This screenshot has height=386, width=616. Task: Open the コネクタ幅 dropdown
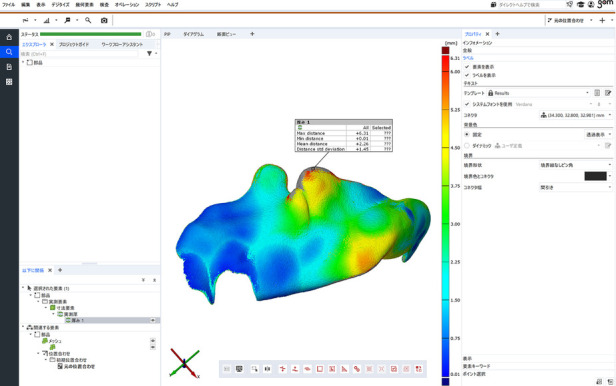(x=576, y=188)
